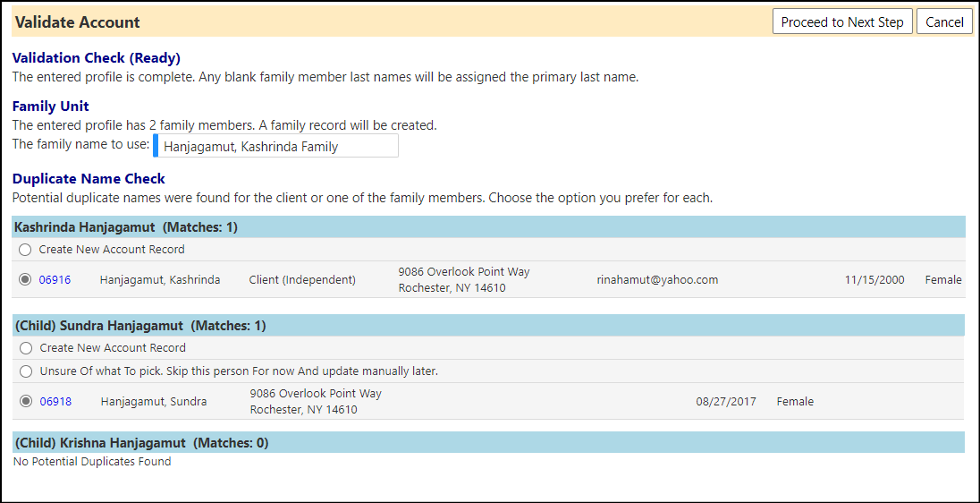The width and height of the screenshot is (980, 503).
Task: Click the Proceed to Next Step button
Action: [842, 21]
